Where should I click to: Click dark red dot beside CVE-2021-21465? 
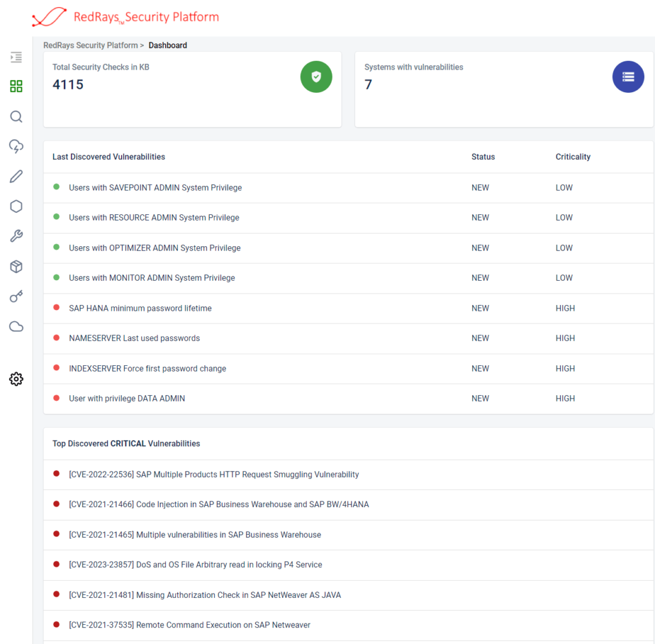[x=56, y=534]
